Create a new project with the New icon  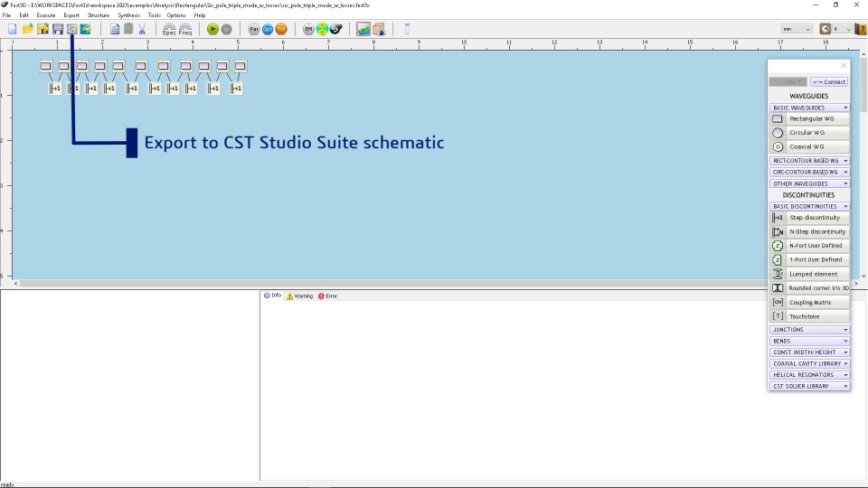[x=12, y=29]
